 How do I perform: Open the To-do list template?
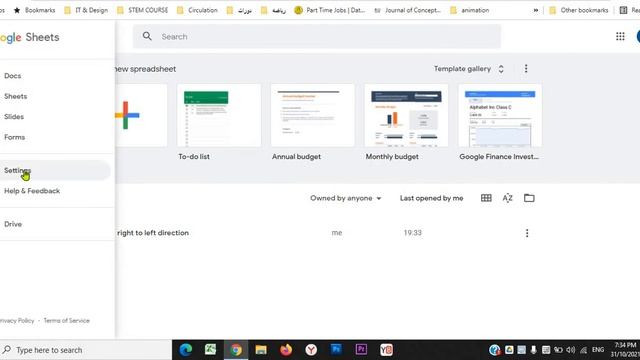click(219, 116)
